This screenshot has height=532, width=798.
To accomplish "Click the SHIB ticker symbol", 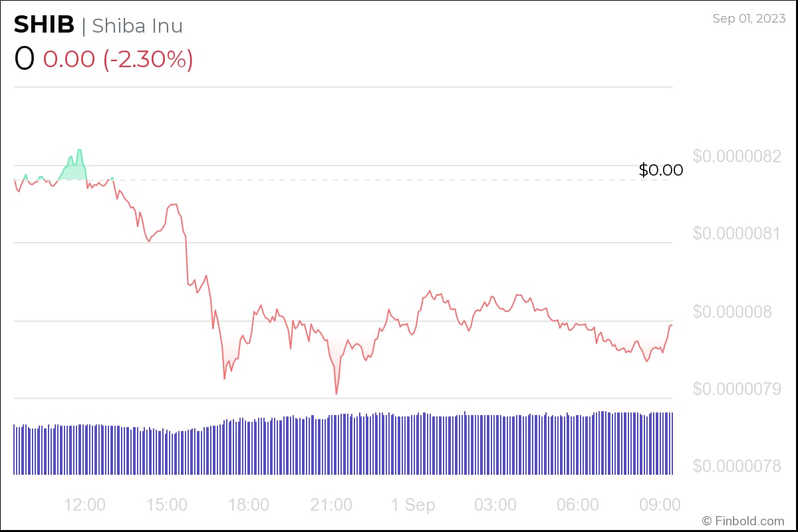I will click(44, 25).
